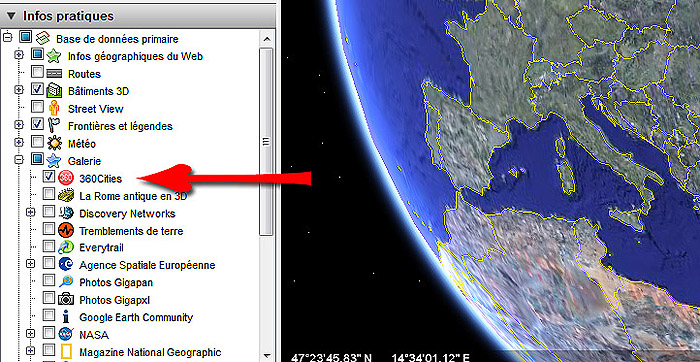The height and width of the screenshot is (362, 700).
Task: Click the blue star Galerie icon
Action: (54, 161)
